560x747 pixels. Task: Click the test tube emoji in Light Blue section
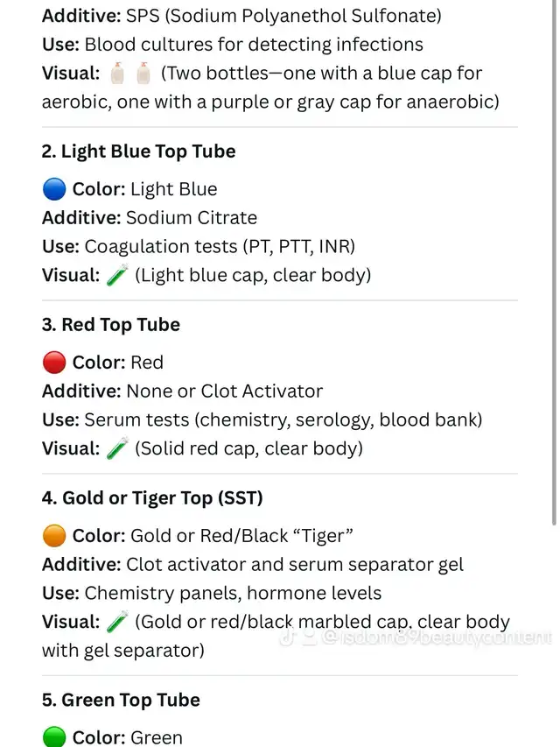point(117,276)
